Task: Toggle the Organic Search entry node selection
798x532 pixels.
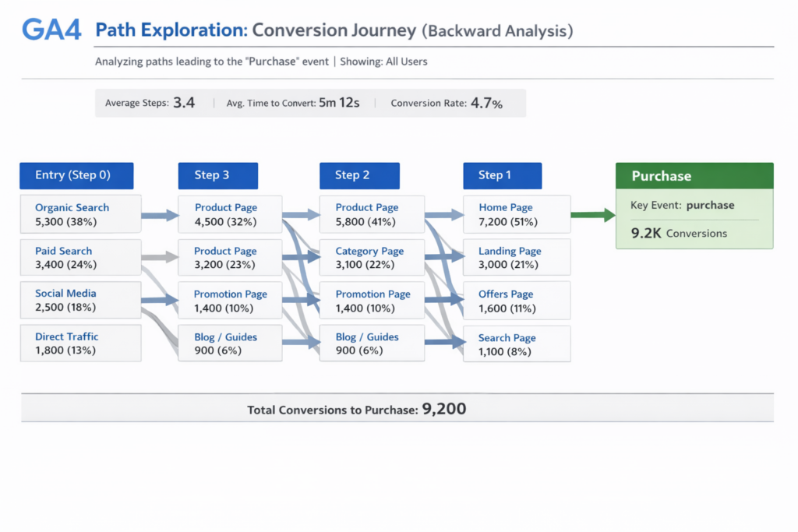Action: 80,214
